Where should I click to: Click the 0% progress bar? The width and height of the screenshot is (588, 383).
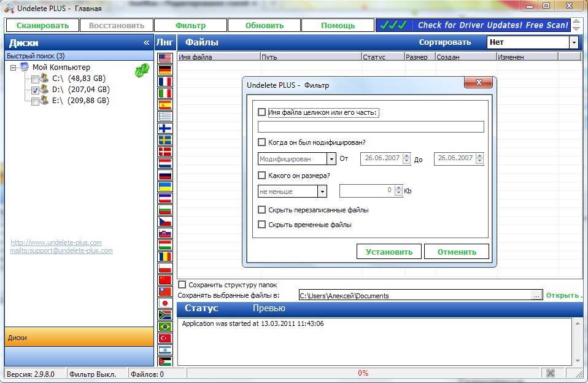(363, 373)
